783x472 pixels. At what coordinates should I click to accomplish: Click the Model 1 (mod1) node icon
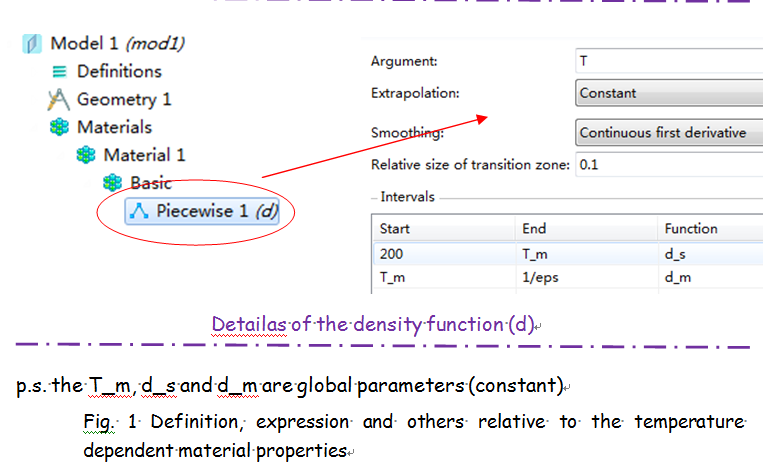tap(33, 43)
